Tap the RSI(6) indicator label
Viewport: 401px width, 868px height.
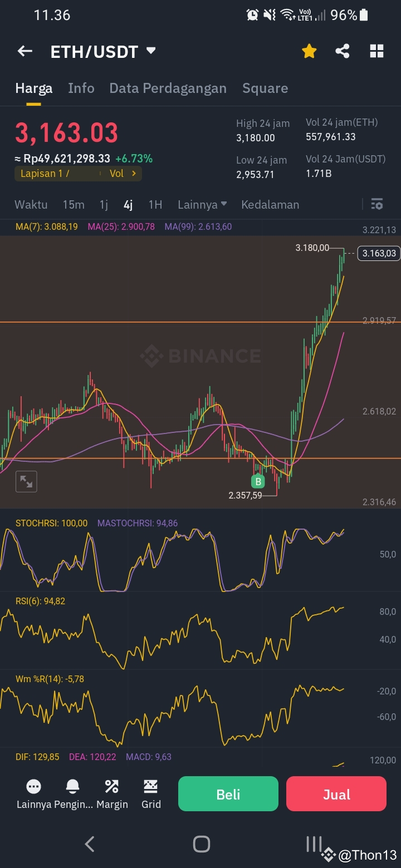click(x=40, y=601)
